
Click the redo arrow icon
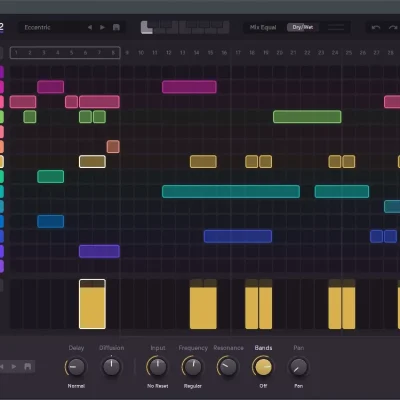(x=393, y=27)
